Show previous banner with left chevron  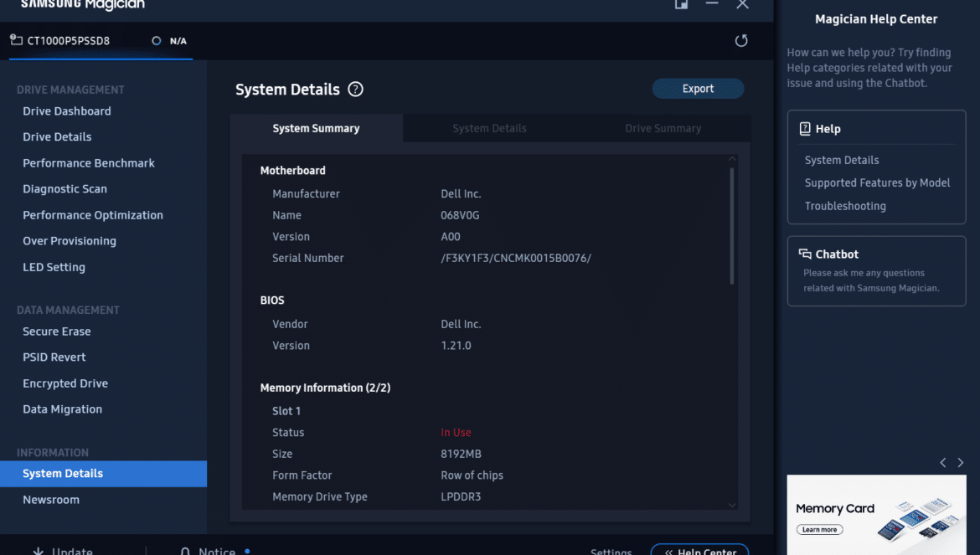pos(943,463)
